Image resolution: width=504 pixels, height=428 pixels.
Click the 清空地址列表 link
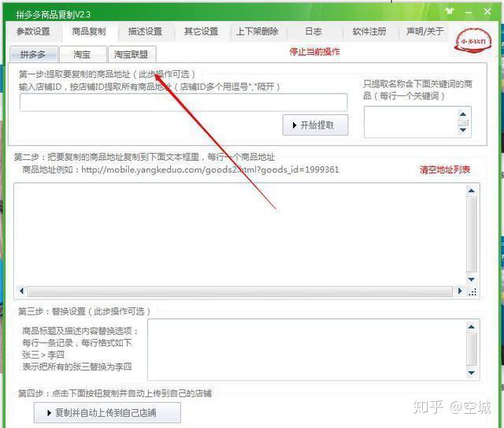coord(445,169)
